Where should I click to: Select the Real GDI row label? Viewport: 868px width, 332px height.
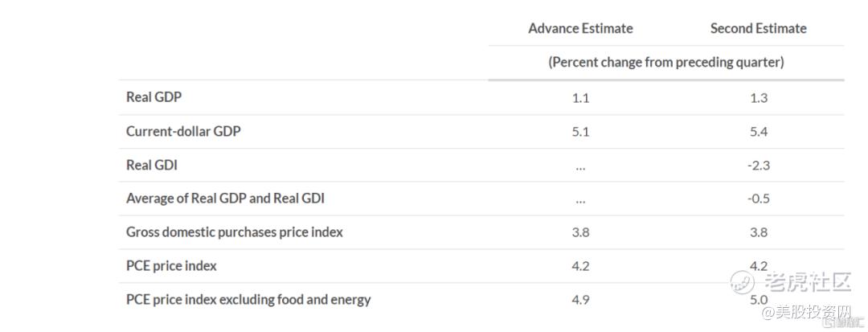(x=152, y=165)
